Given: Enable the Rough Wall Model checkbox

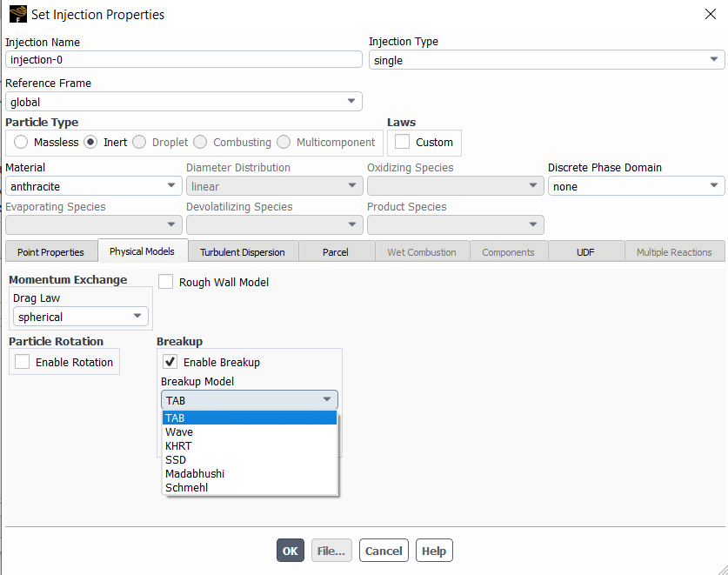Looking at the screenshot, I should 166,282.
